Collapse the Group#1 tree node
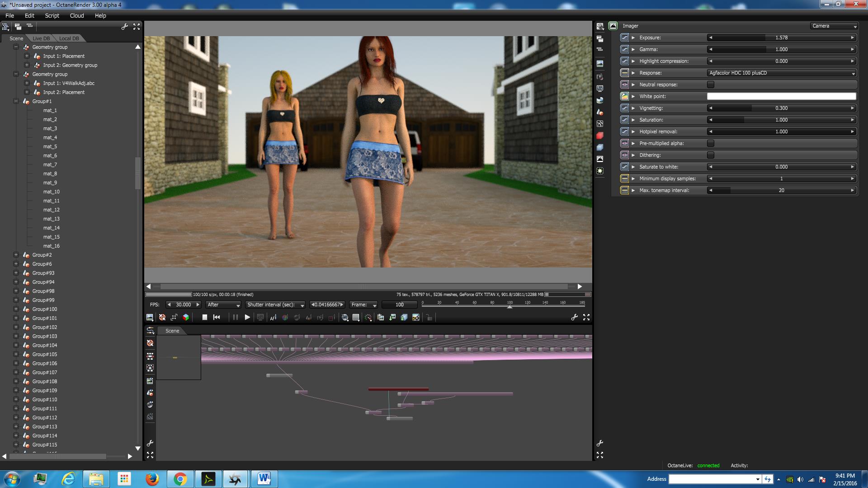The height and width of the screenshot is (488, 868). tap(16, 101)
